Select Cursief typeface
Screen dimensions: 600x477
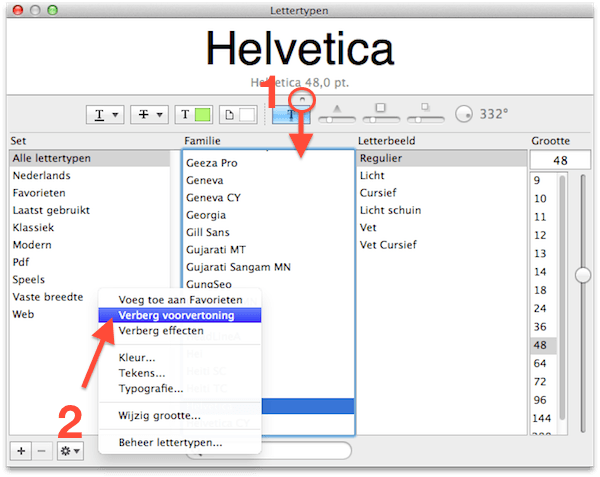coord(442,193)
